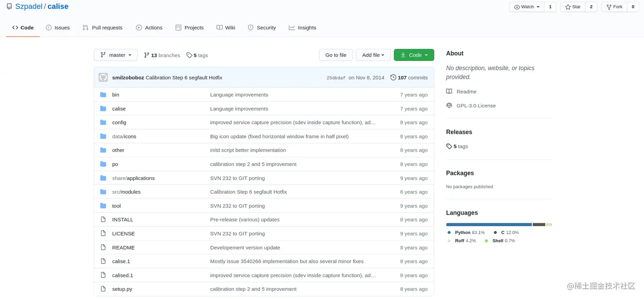Fork the repository
This screenshot has width=644, height=299.
(x=614, y=7)
